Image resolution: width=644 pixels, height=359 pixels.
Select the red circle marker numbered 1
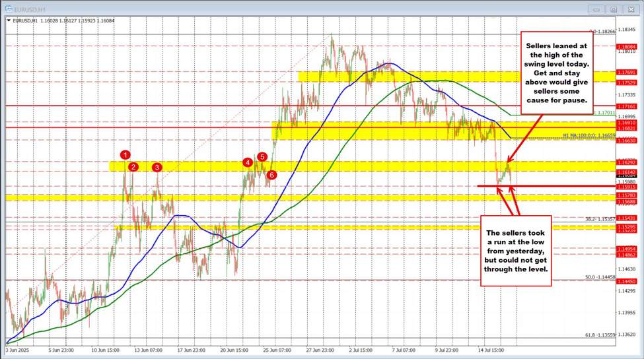125,155
